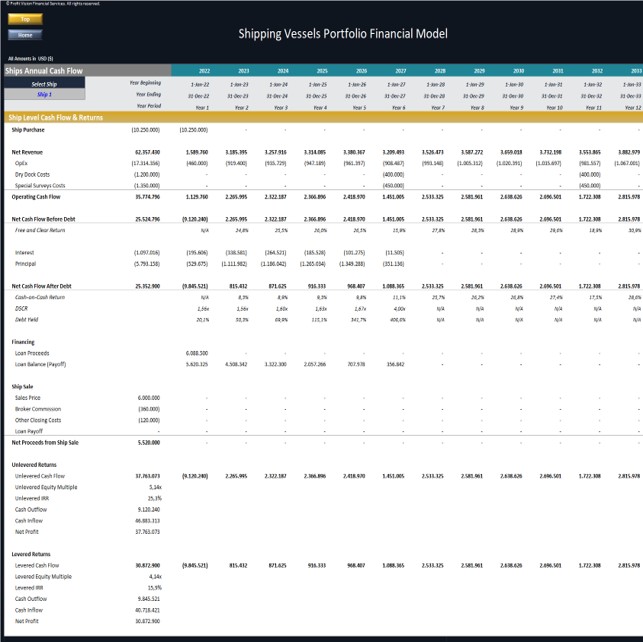Click the 'Other Closing Costs' row label
This screenshot has height=642, width=643.
coord(38,420)
